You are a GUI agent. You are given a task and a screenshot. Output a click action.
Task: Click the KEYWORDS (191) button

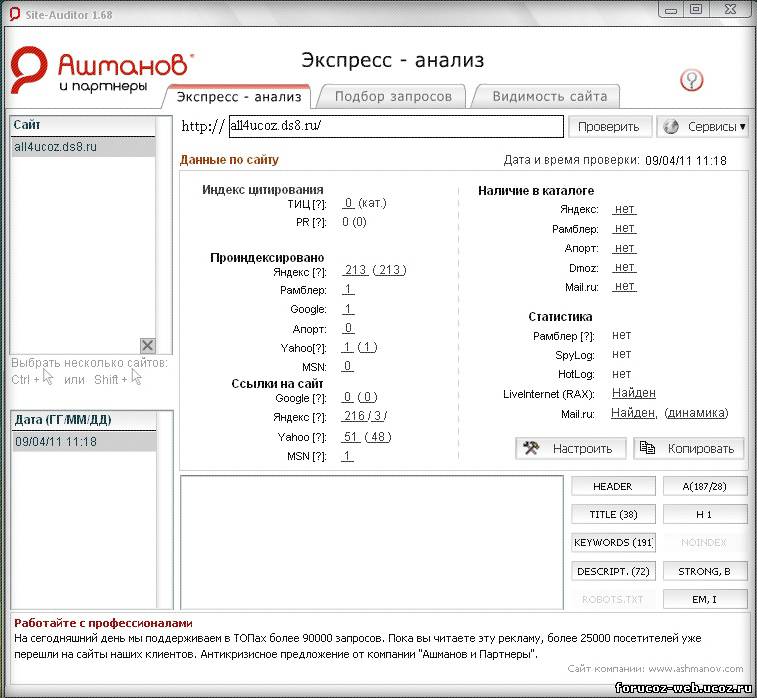point(613,543)
